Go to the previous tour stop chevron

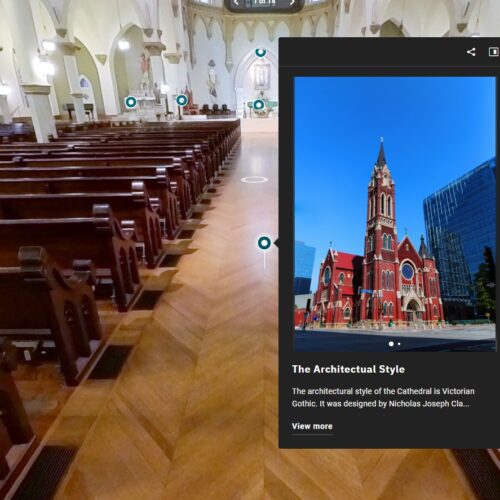236,3
